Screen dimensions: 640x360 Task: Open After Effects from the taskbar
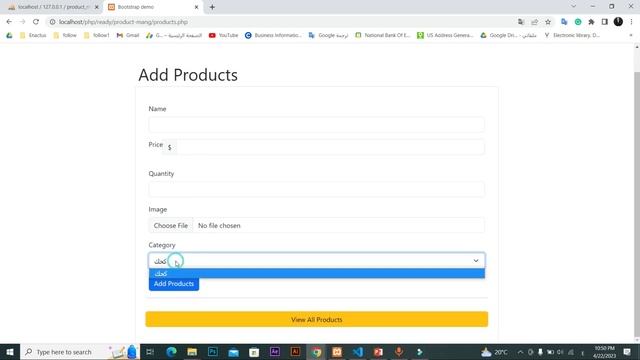275,352
